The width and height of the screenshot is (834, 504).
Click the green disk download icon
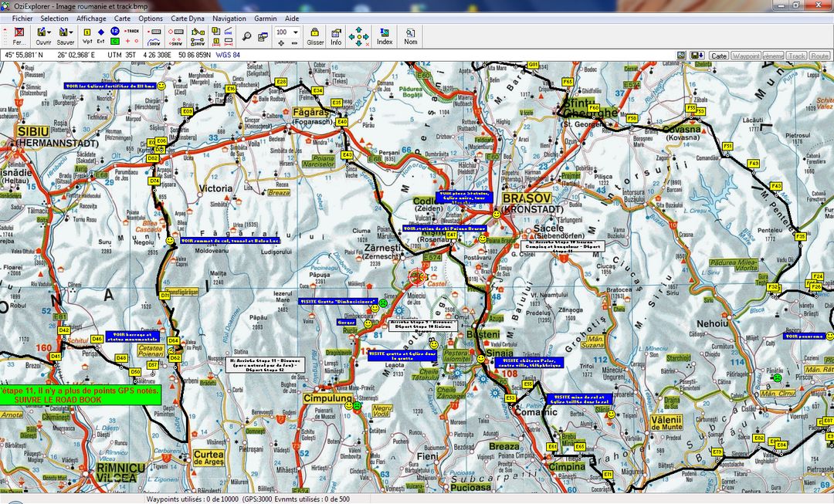(697, 56)
